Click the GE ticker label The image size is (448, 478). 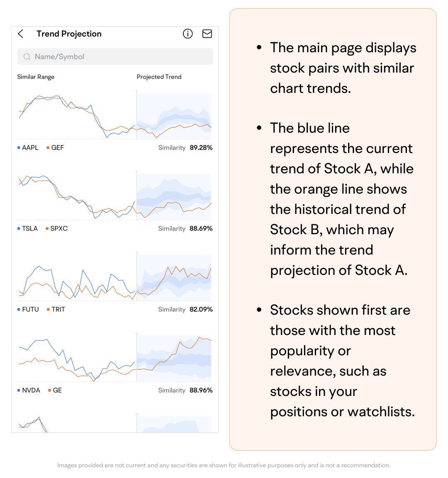click(x=57, y=390)
